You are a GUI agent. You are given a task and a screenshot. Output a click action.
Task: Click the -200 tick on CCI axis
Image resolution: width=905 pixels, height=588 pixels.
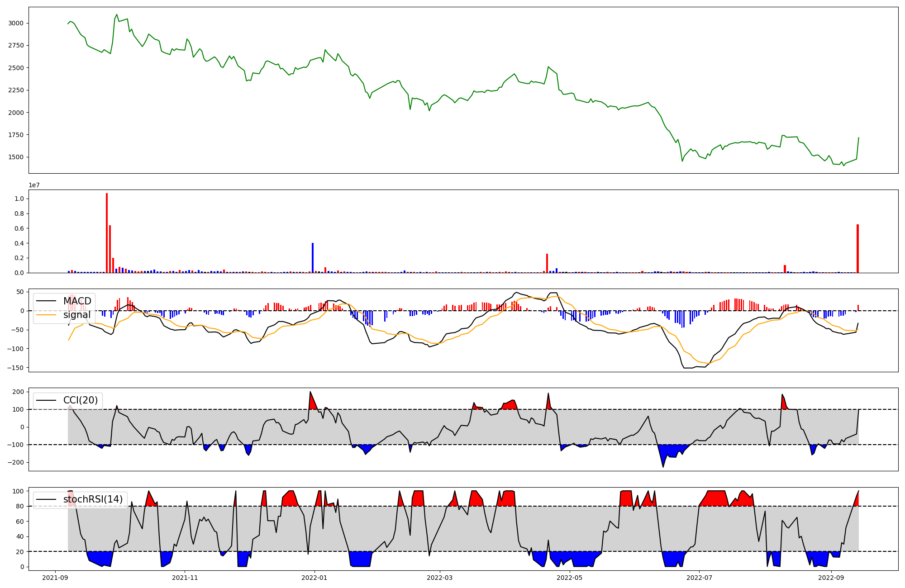(x=15, y=462)
